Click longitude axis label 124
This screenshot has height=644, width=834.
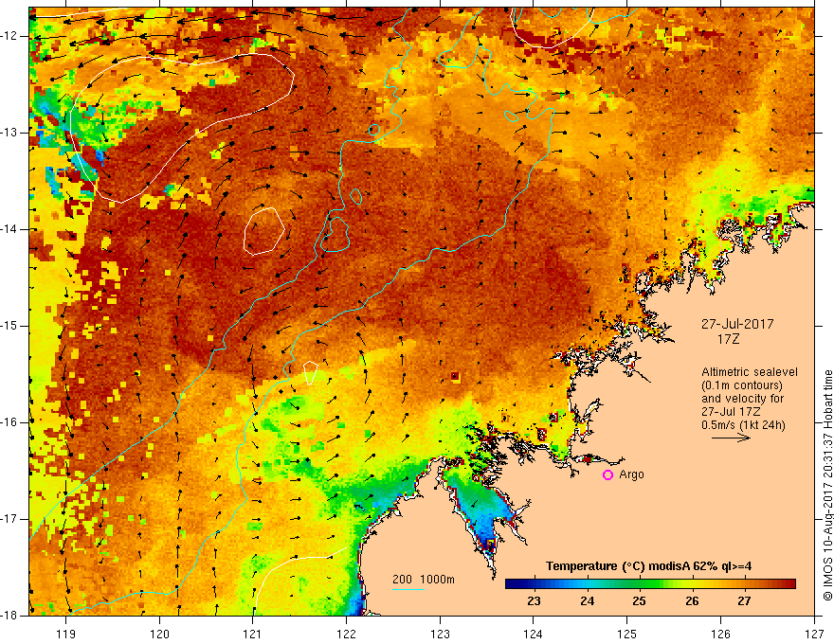tap(534, 634)
